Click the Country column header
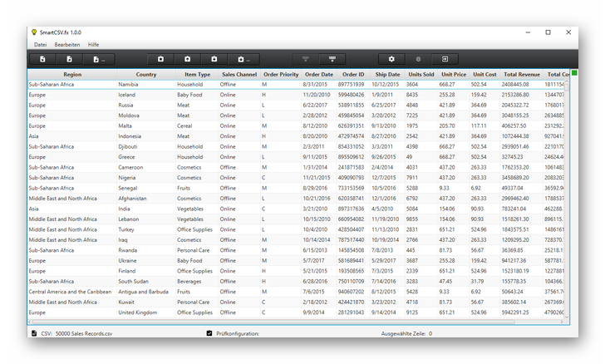Image resolution: width=605 pixels, height=364 pixels. [x=145, y=74]
